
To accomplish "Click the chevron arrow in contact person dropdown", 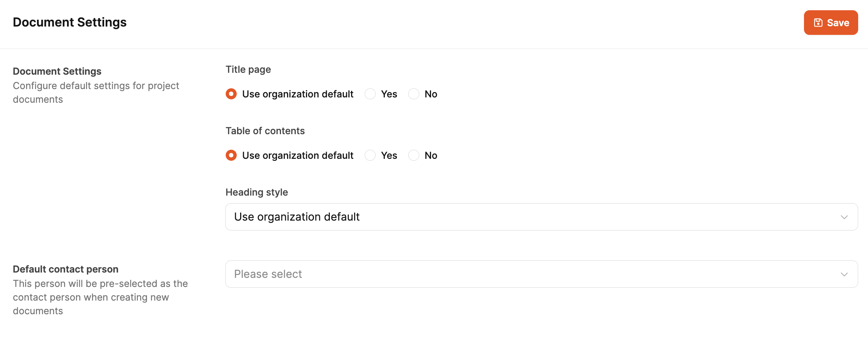I will pyautogui.click(x=844, y=274).
